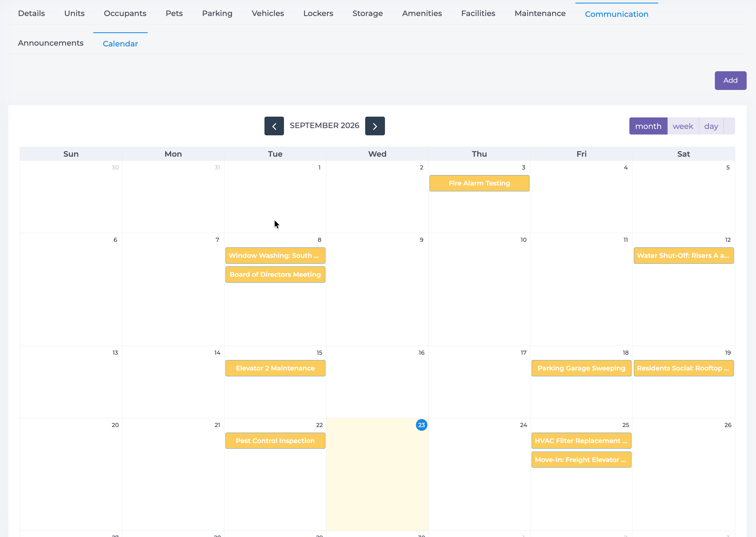Open the Vehicles tab
756x537 pixels.
pyautogui.click(x=268, y=14)
